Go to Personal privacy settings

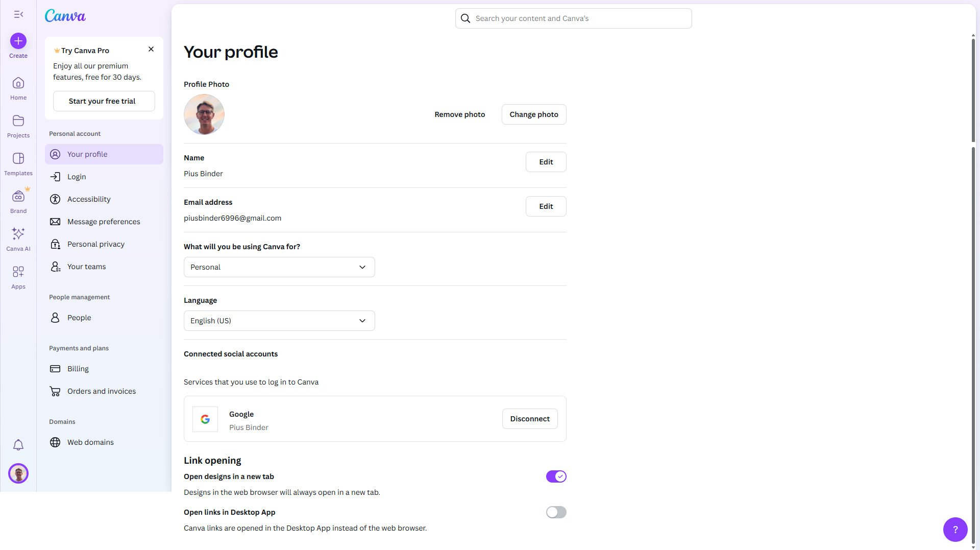[96, 244]
